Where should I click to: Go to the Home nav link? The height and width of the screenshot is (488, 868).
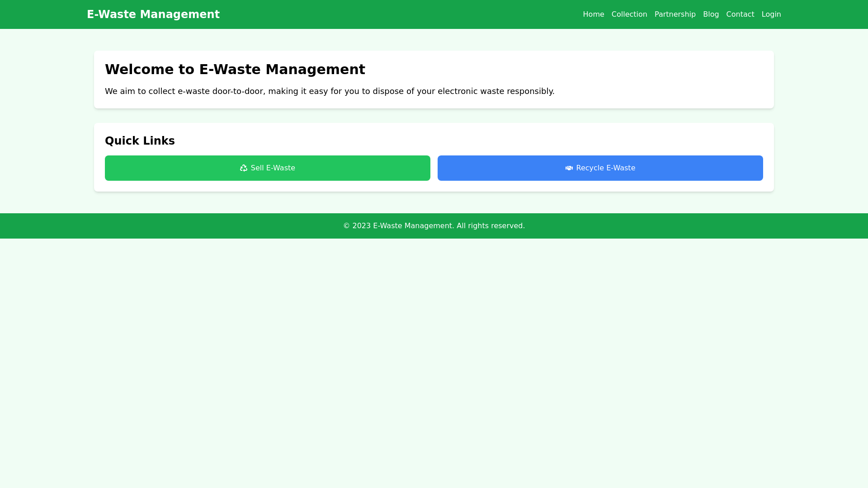[593, 14]
